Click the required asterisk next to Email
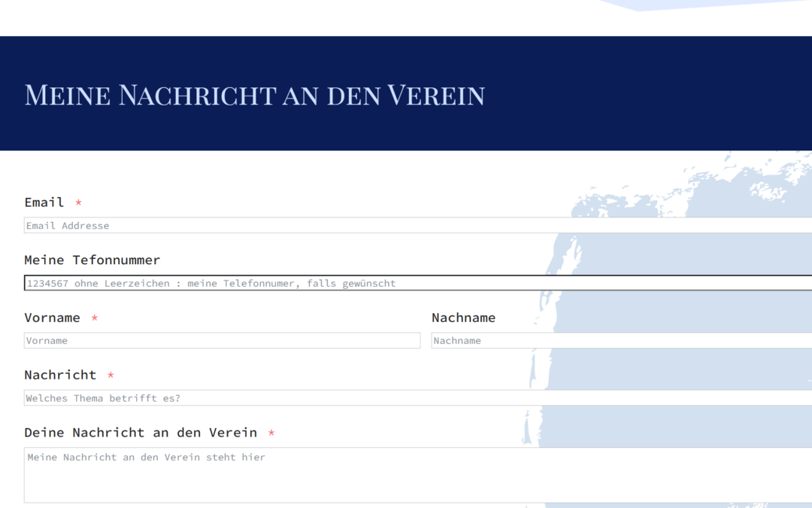Screen dimensions: 812x508 [78, 202]
